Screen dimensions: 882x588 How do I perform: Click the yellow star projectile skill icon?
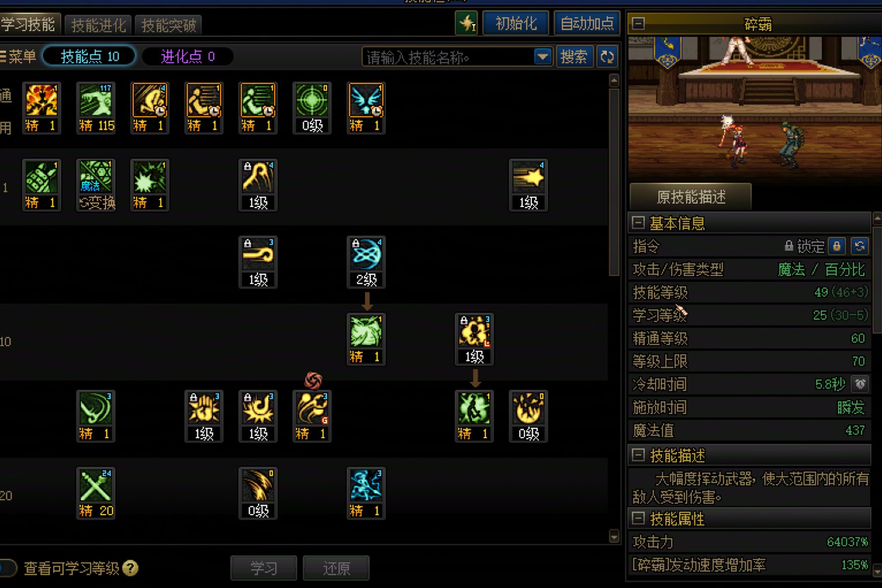click(528, 185)
